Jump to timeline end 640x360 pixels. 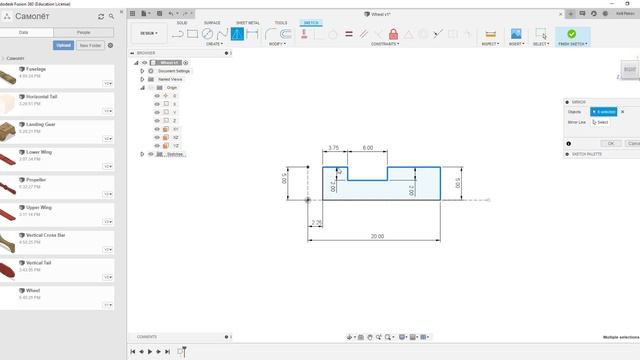pyautogui.click(x=167, y=351)
